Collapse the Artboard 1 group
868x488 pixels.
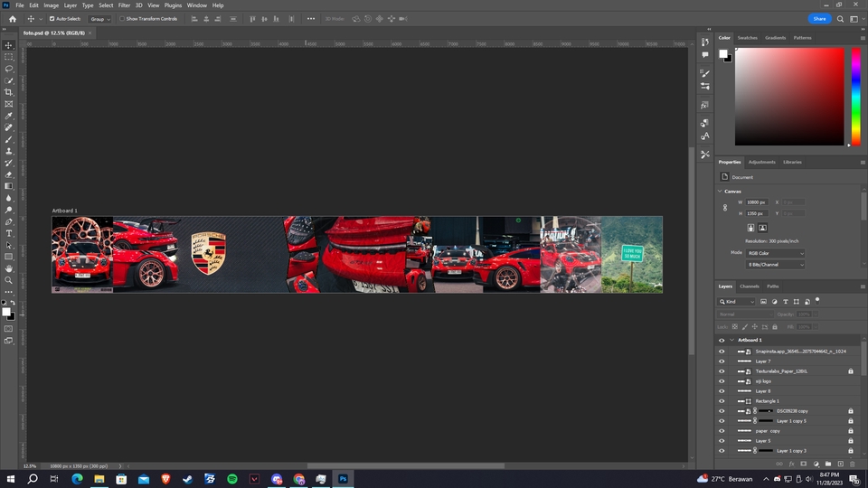point(731,341)
